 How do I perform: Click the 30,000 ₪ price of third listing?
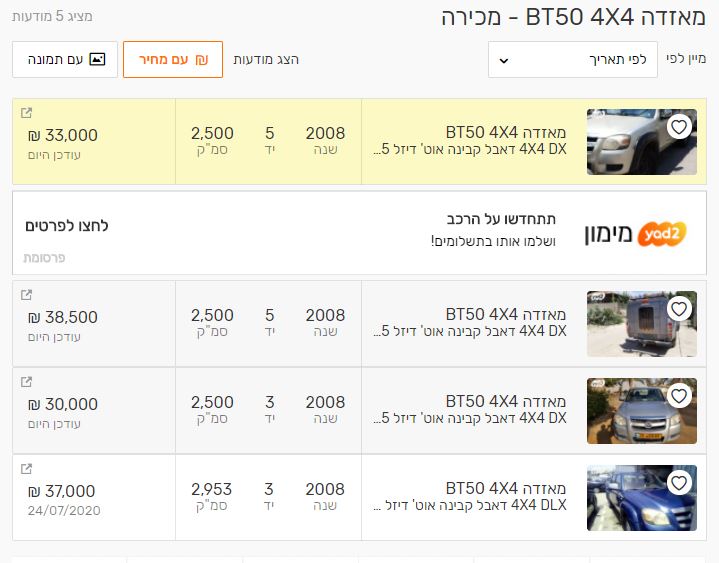coord(63,404)
